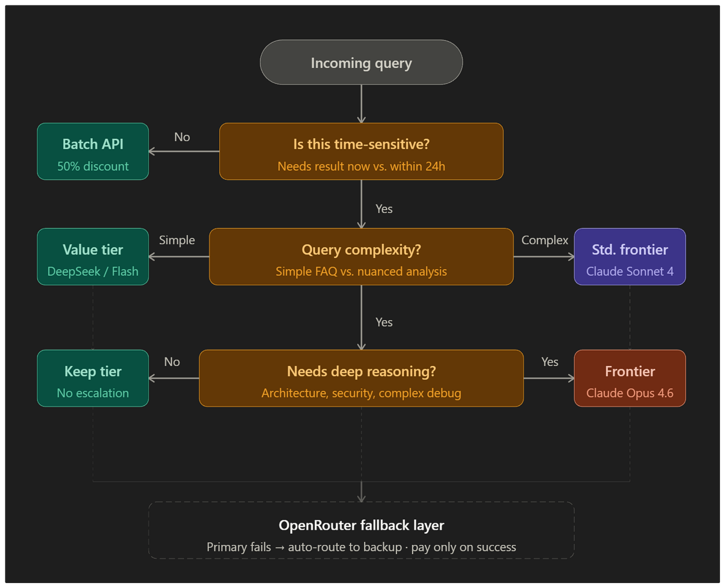Click the Incoming query start node
725x588 pixels.
(361, 62)
